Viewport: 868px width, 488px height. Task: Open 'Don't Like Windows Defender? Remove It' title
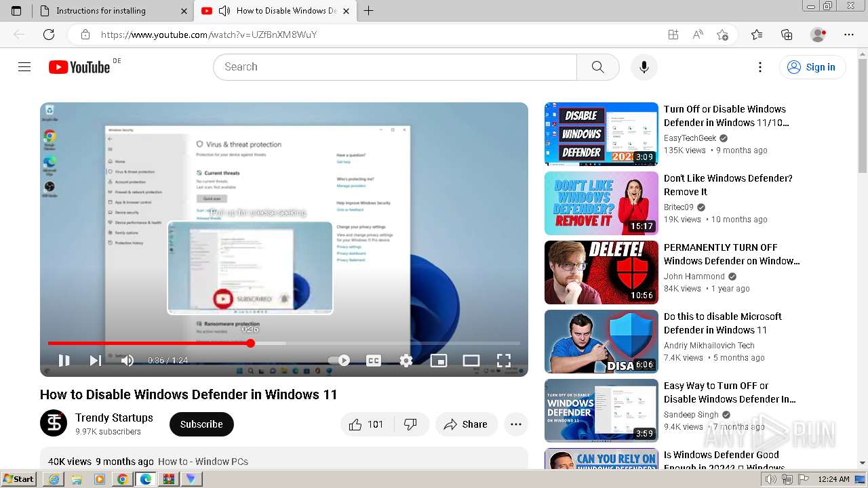[x=728, y=185]
